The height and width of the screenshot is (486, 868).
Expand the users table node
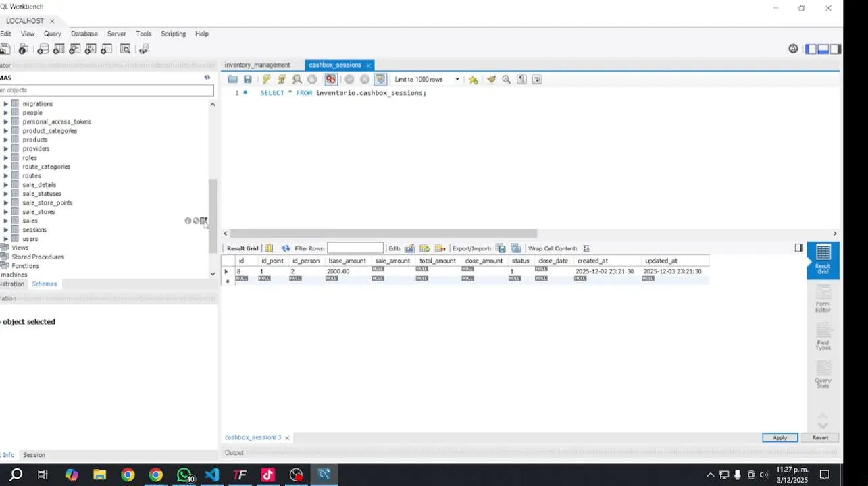point(6,239)
